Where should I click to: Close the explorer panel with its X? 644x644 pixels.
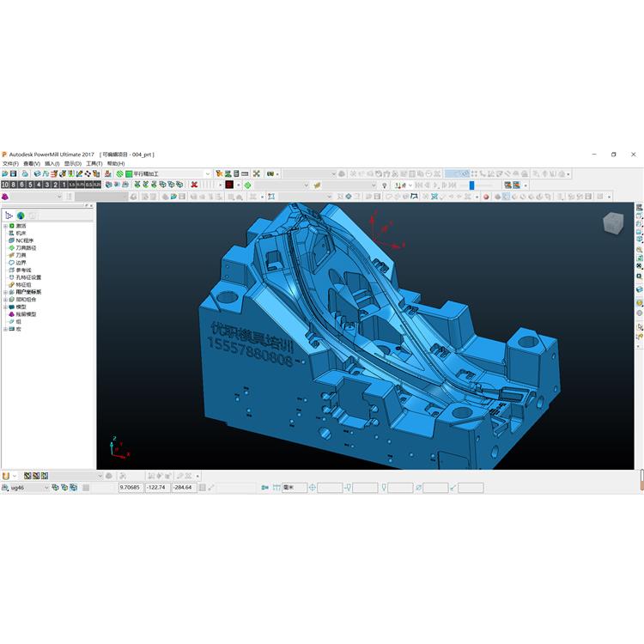pyautogui.click(x=91, y=206)
